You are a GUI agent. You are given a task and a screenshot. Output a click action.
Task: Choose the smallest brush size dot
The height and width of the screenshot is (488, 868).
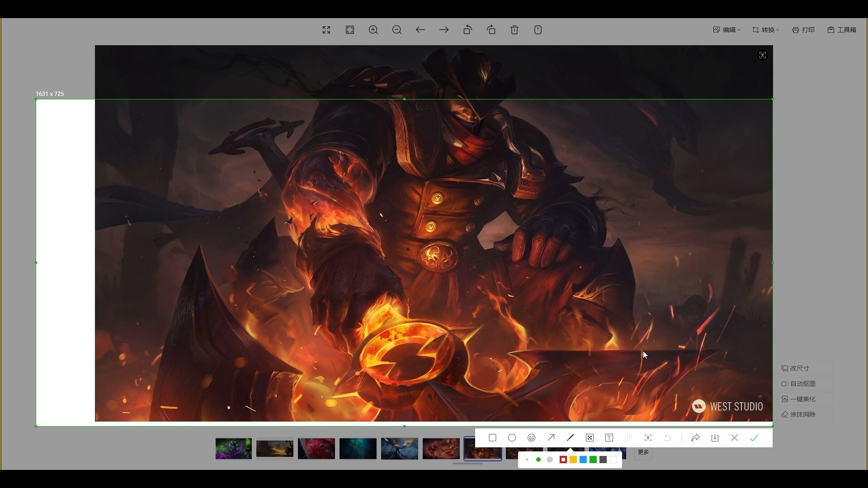coord(527,460)
